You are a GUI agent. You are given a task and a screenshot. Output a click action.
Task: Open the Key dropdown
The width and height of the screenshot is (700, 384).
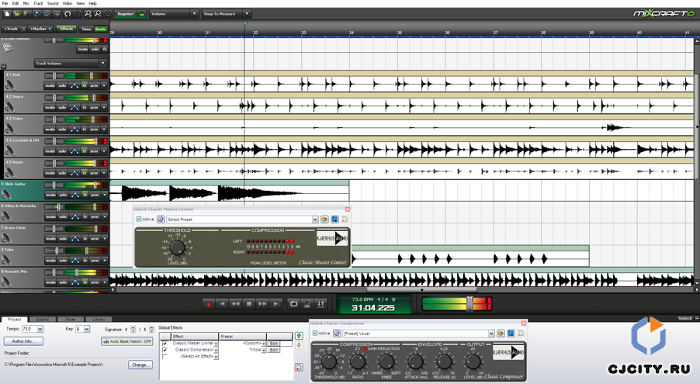click(x=87, y=329)
